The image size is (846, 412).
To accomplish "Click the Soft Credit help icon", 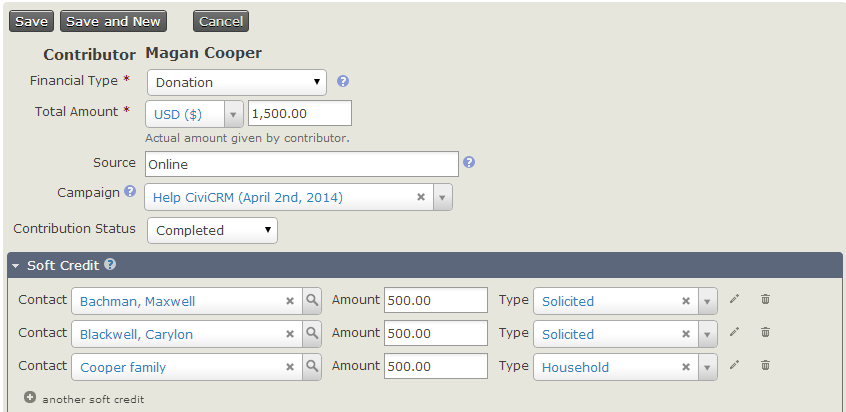I will click(x=110, y=265).
